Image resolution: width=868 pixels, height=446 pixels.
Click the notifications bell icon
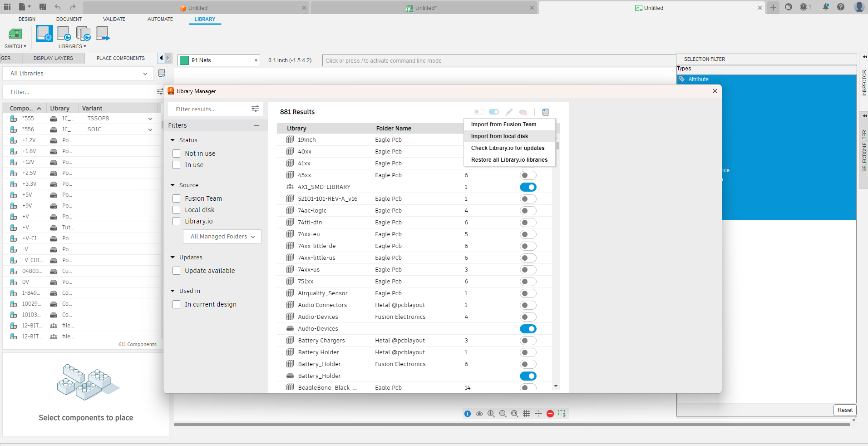pos(826,7)
